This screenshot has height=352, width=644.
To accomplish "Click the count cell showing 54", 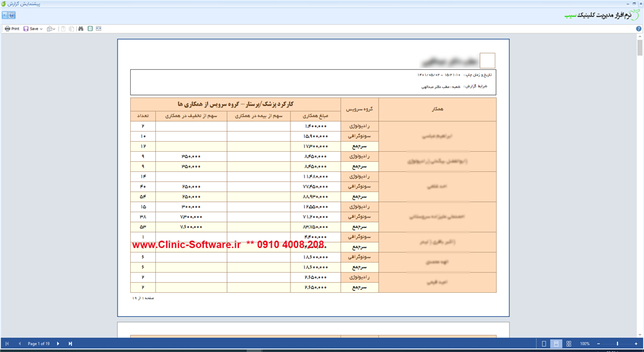I will [x=143, y=196].
